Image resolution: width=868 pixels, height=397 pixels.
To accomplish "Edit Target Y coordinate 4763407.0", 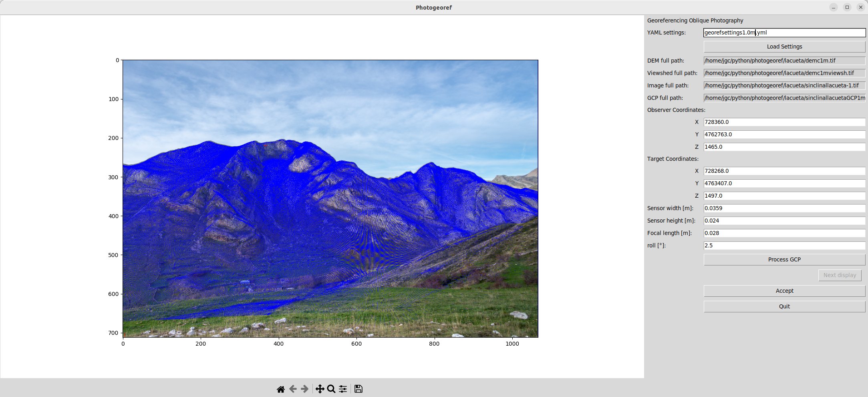I will (x=784, y=183).
